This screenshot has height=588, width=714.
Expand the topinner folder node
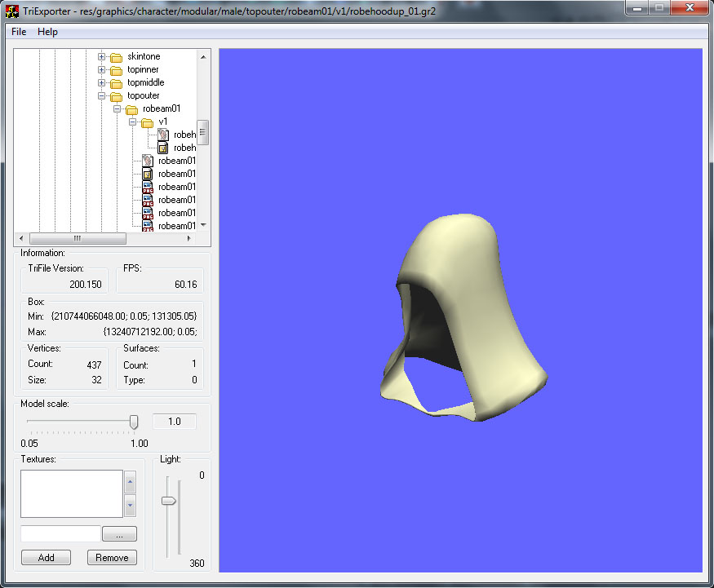tap(102, 70)
